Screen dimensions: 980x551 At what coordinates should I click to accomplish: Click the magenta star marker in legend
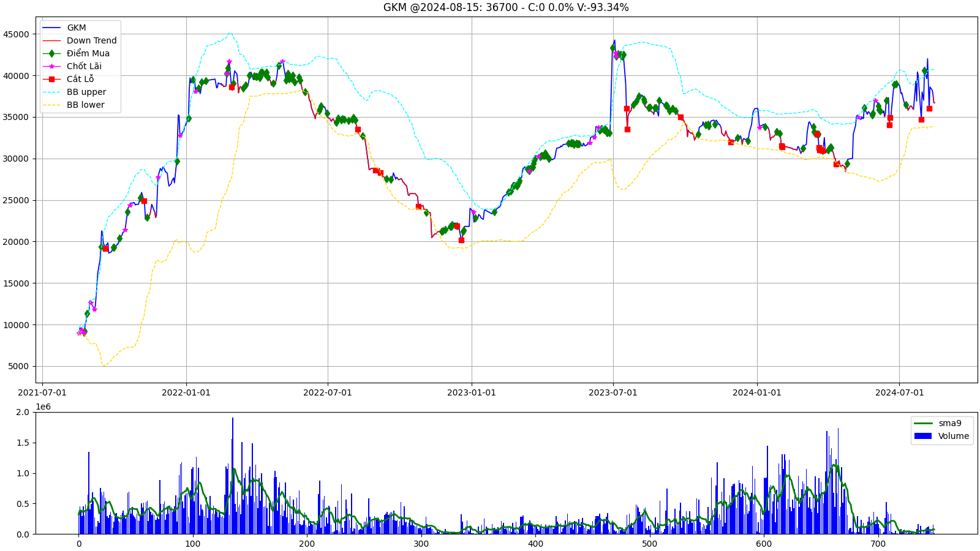(51, 66)
